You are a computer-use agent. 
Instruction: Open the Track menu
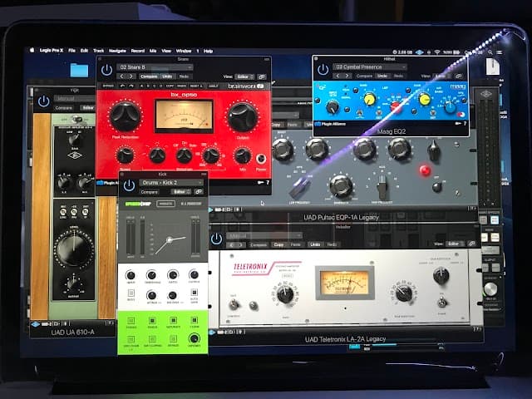tap(98, 51)
